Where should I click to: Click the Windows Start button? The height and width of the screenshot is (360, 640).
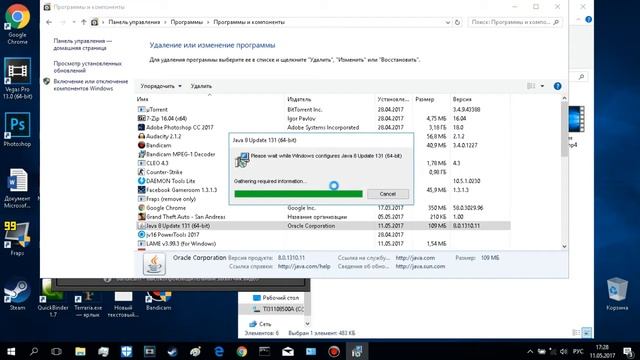tap(11, 351)
